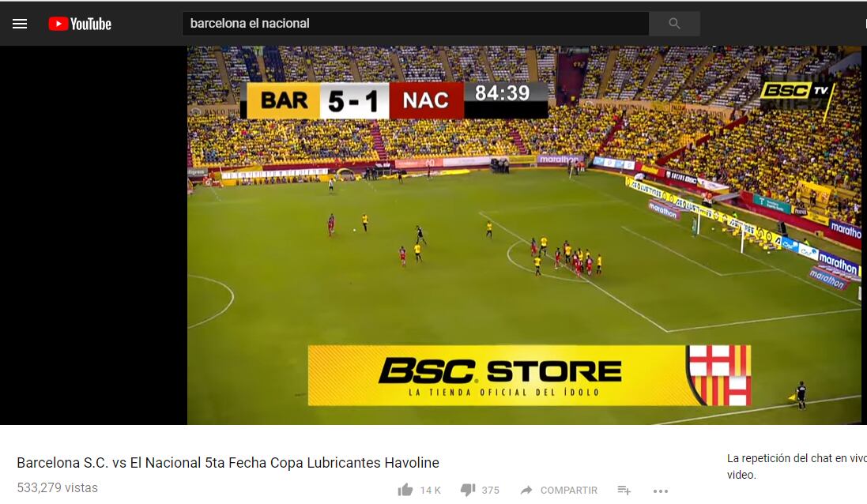Click the 14 K like count
This screenshot has height=504, width=867.
tap(430, 491)
